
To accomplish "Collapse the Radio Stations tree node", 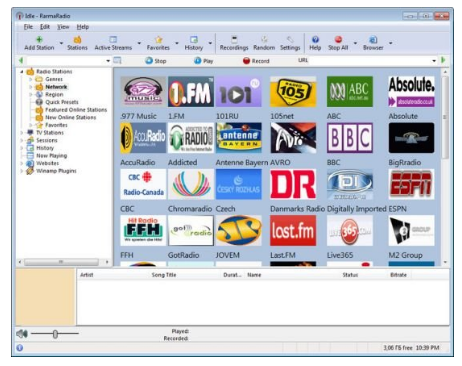I will 22,72.
